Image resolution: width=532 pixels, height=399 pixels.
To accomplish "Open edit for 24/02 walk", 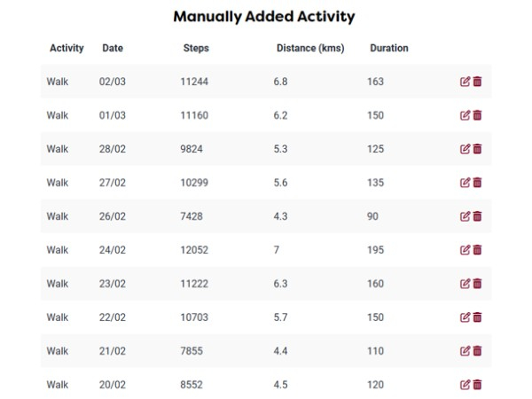I will 465,250.
